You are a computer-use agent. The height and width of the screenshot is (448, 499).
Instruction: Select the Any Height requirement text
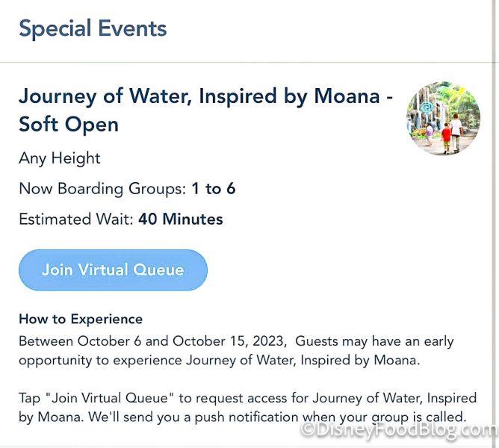click(x=60, y=158)
